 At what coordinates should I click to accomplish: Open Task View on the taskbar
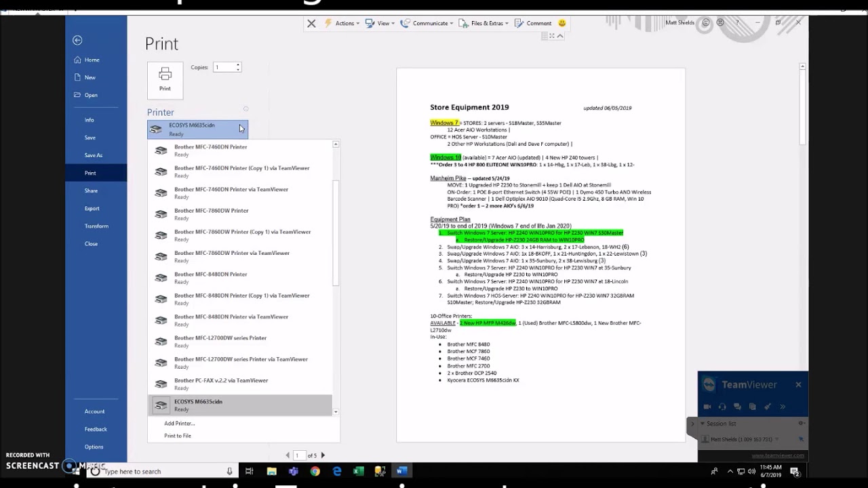click(249, 471)
